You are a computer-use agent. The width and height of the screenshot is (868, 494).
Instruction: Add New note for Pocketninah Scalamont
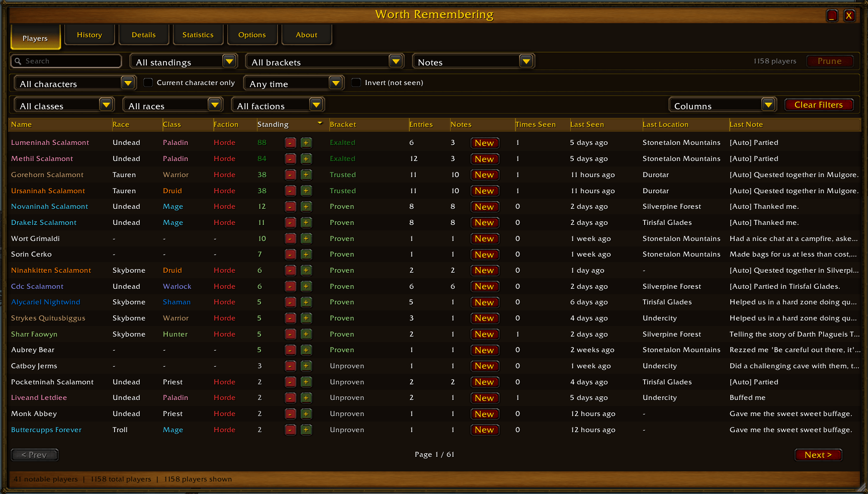coord(485,382)
